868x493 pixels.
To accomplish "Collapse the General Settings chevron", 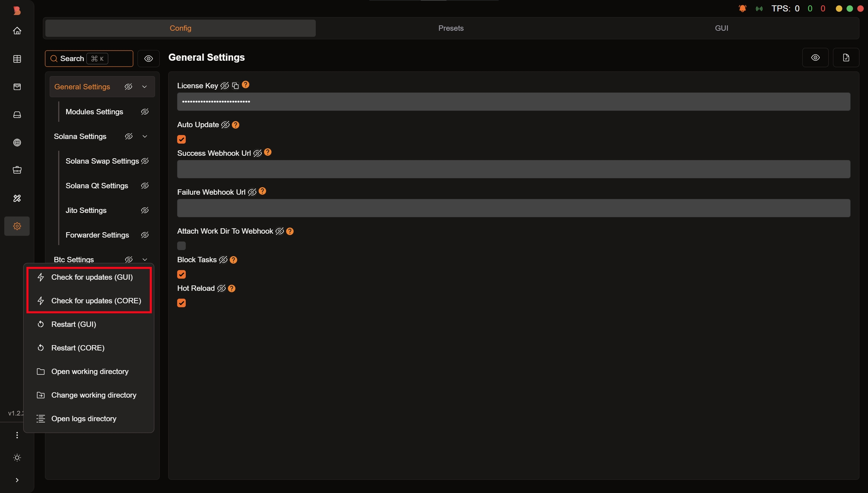I will click(x=145, y=87).
